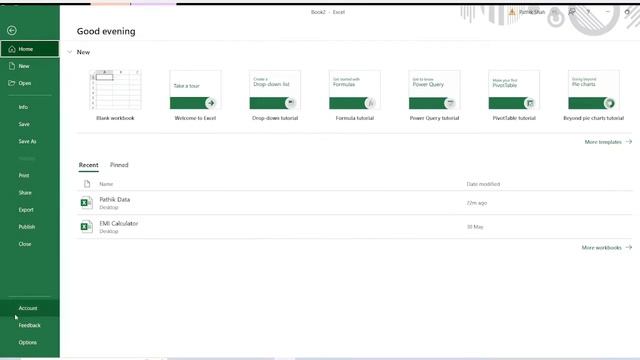Open the Welcome to Excel tour template
This screenshot has height=360, width=640.
195,95
